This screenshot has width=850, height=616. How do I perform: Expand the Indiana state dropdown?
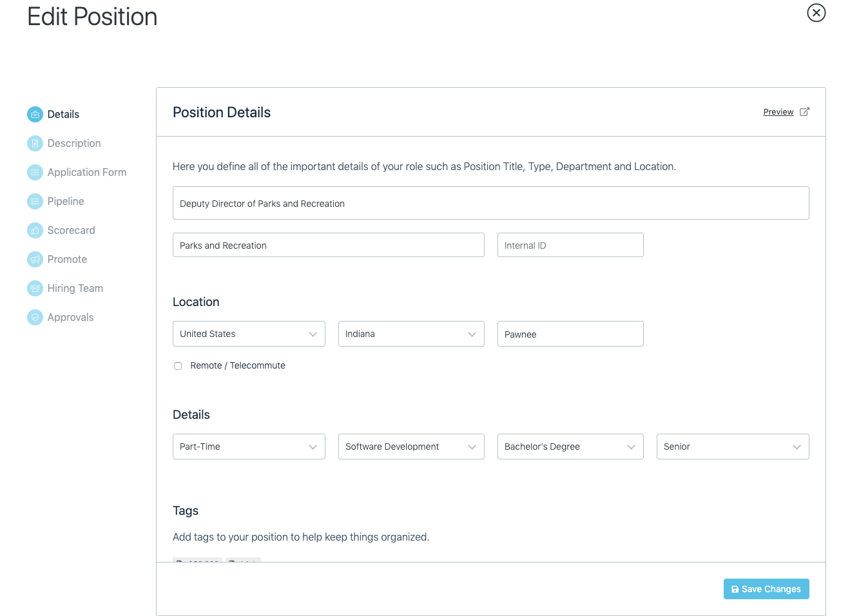click(411, 334)
